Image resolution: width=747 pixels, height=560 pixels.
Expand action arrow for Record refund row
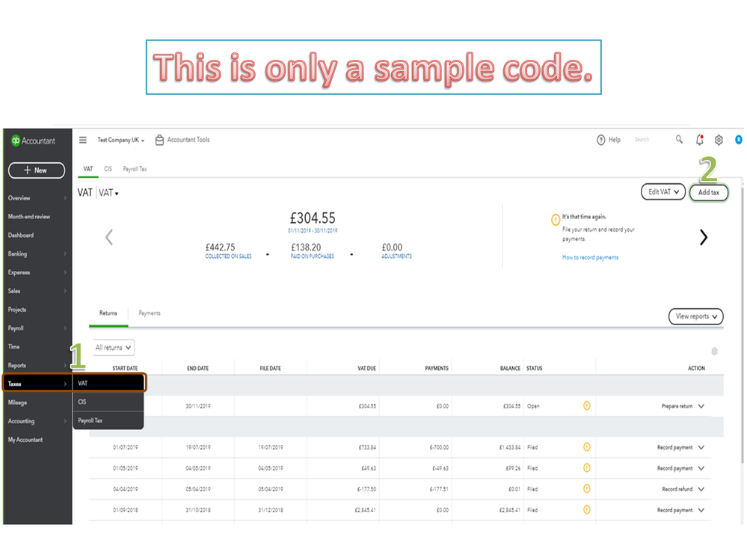tap(701, 489)
